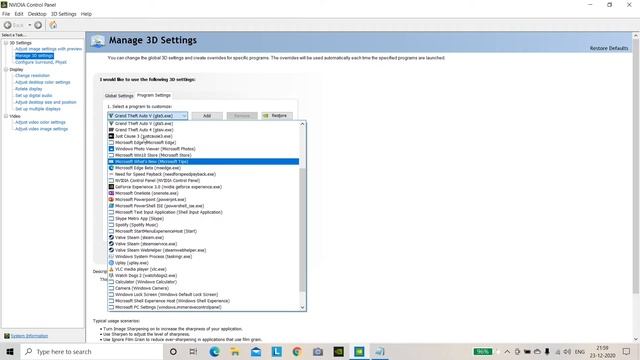Click the Back navigation arrow
This screenshot has height=360, width=640.
click(7, 25)
